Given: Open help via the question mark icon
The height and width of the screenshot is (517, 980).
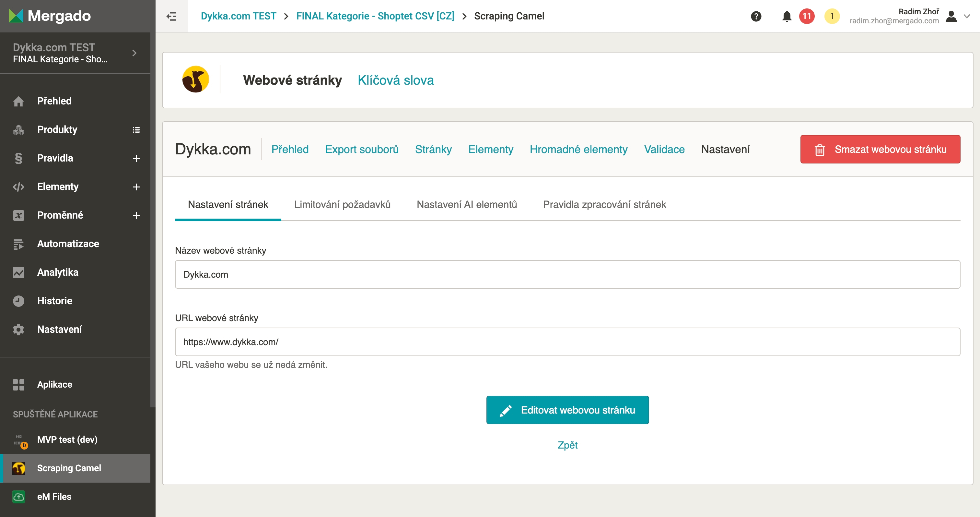Looking at the screenshot, I should click(x=756, y=16).
